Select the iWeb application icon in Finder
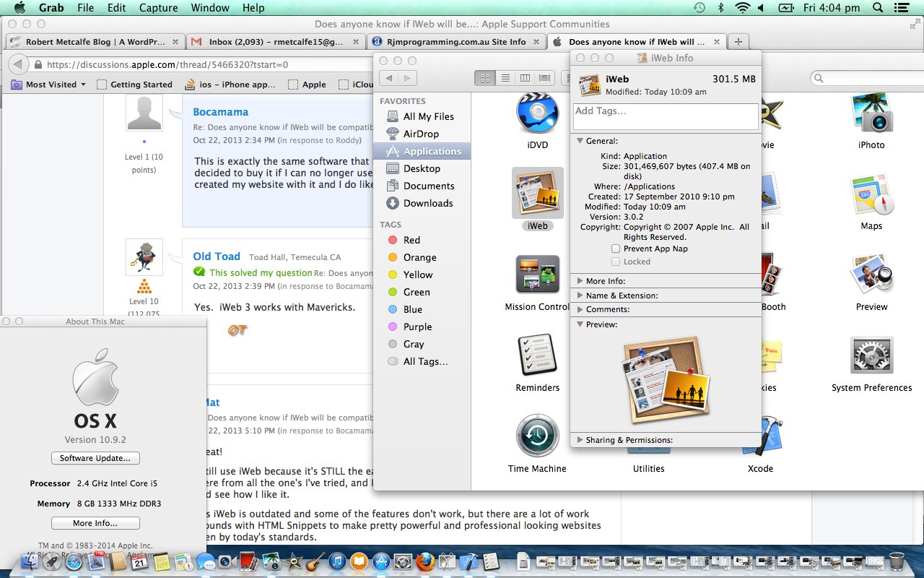Screen dimensions: 924x578 click(538, 193)
